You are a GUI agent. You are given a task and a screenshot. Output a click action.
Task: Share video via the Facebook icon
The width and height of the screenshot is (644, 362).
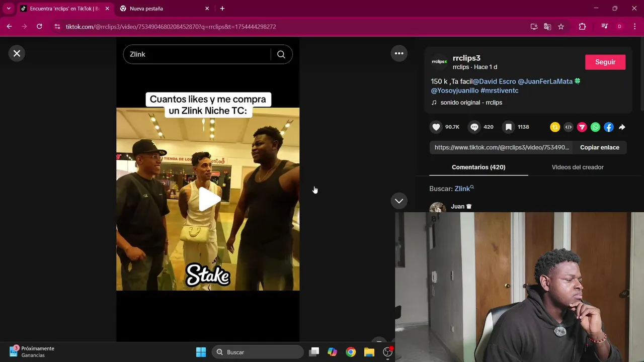[x=609, y=127]
